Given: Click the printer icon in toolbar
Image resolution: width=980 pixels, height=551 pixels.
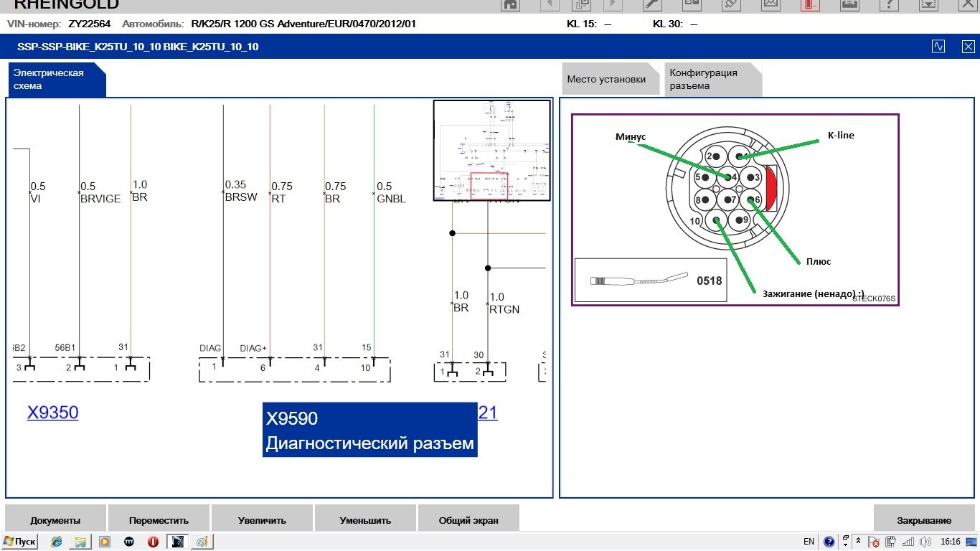Looking at the screenshot, I should click(x=849, y=4).
